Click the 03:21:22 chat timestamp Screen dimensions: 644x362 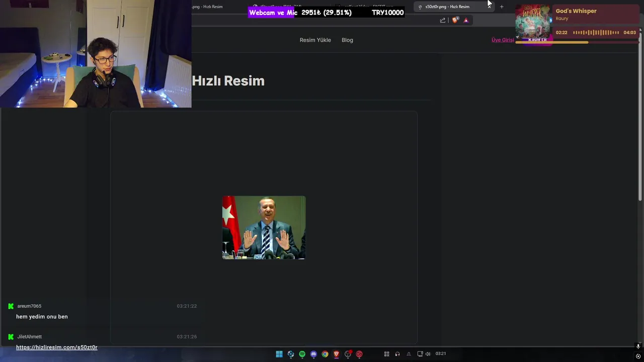[x=187, y=306]
